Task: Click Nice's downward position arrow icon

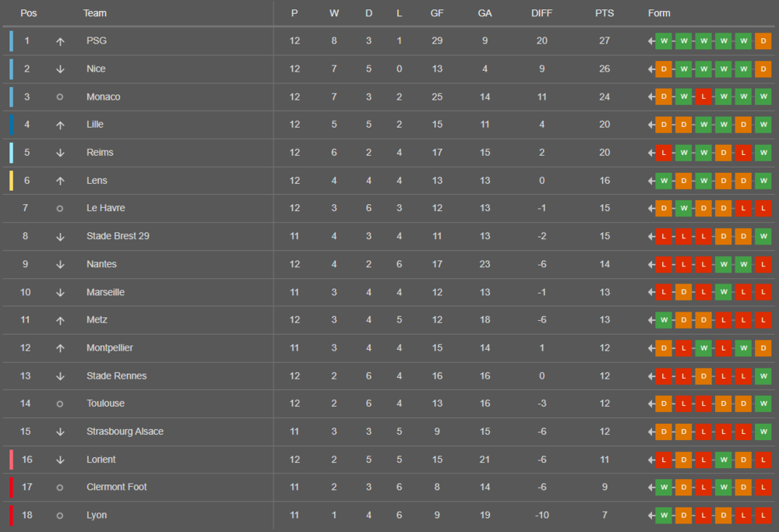Action: [x=60, y=69]
